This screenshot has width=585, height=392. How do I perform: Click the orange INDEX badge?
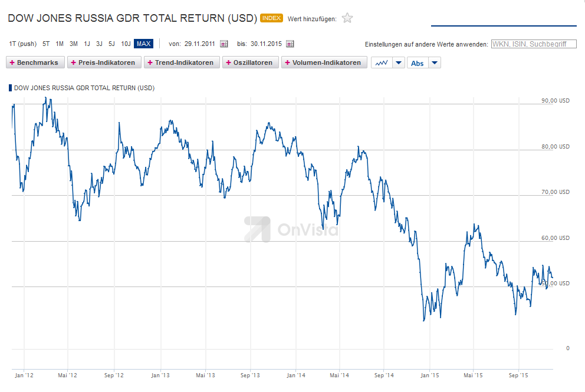271,18
